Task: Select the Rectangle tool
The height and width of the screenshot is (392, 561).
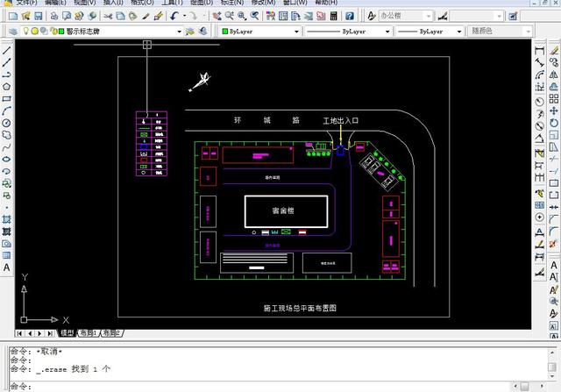Action: [6, 99]
